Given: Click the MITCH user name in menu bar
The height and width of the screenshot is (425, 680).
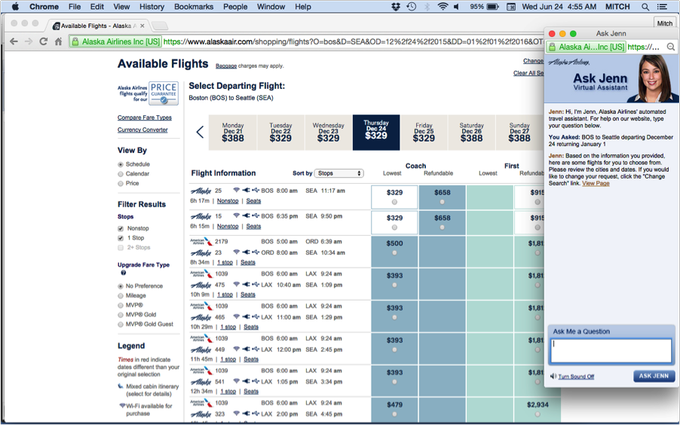Looking at the screenshot, I should click(617, 7).
